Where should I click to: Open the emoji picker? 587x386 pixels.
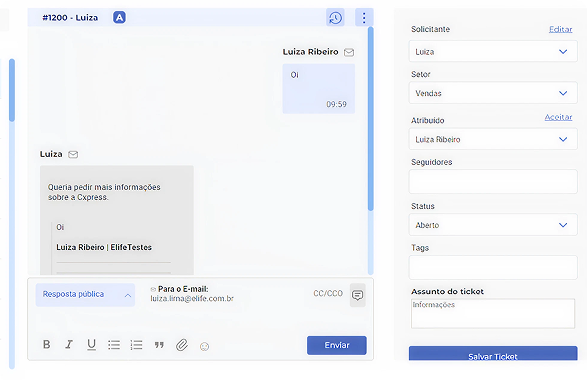click(x=204, y=347)
